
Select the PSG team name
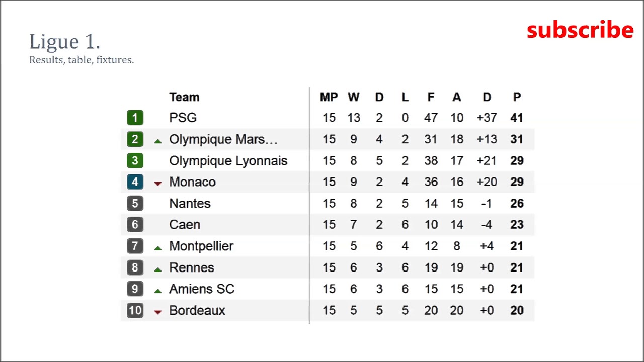(183, 118)
